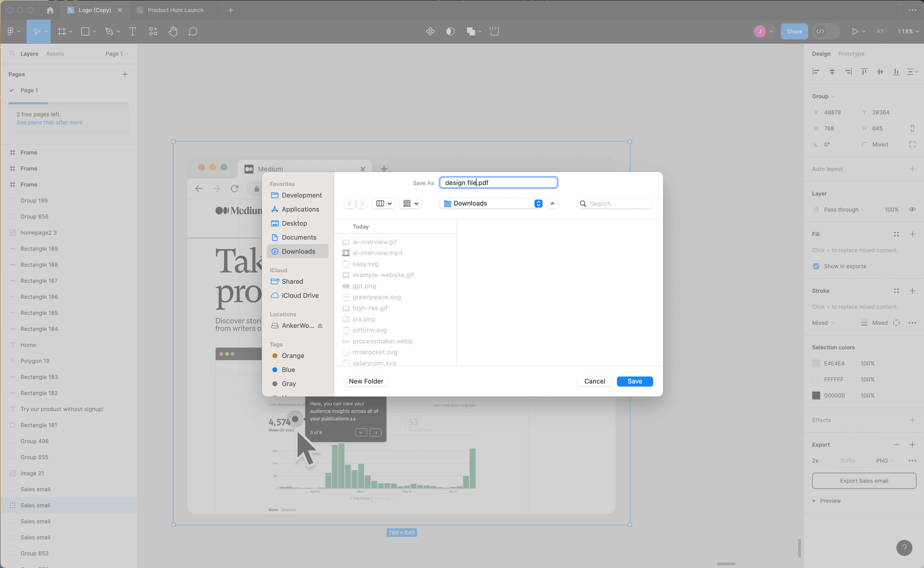Open the 118% zoom dropdown

(x=908, y=31)
